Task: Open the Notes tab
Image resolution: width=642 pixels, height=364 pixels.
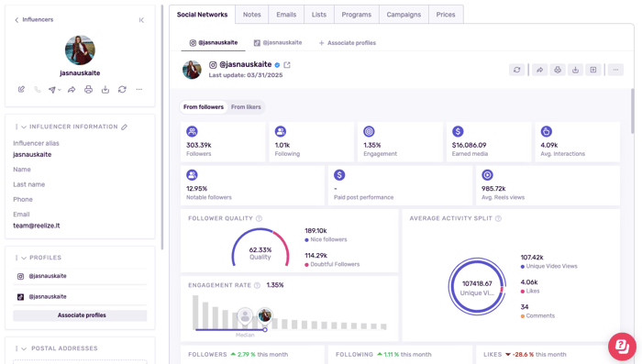Action: [252, 15]
